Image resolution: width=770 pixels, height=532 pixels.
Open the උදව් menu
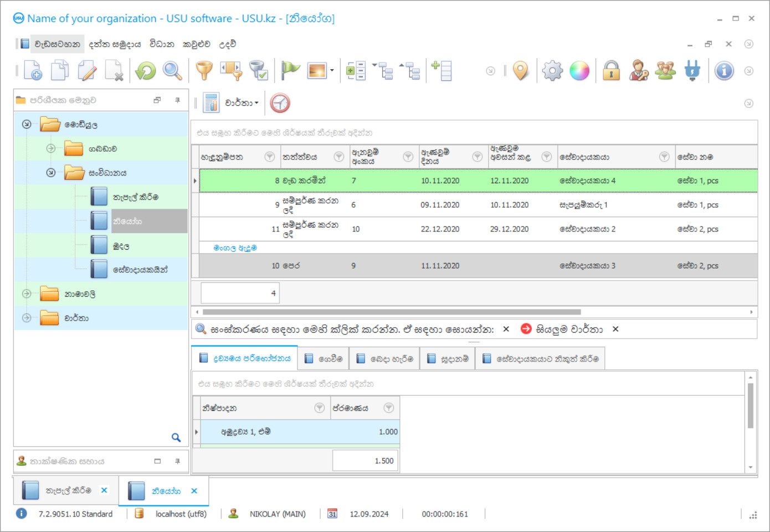(227, 44)
